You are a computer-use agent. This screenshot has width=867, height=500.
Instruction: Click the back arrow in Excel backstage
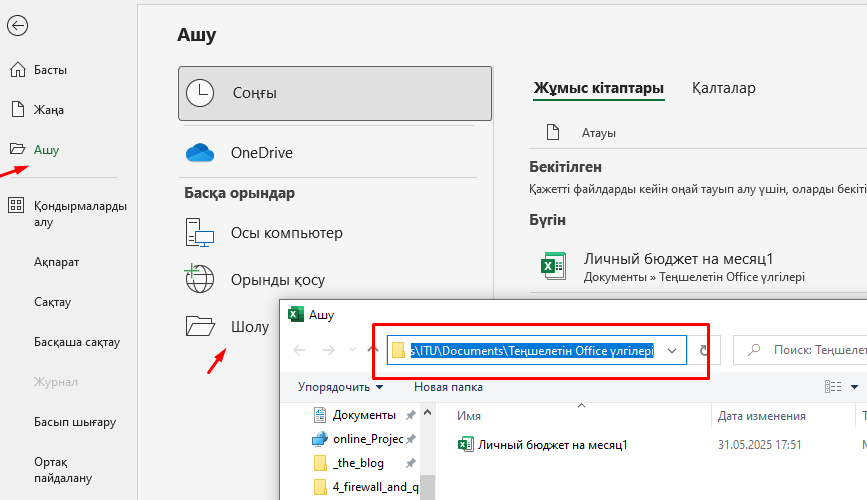click(x=17, y=25)
